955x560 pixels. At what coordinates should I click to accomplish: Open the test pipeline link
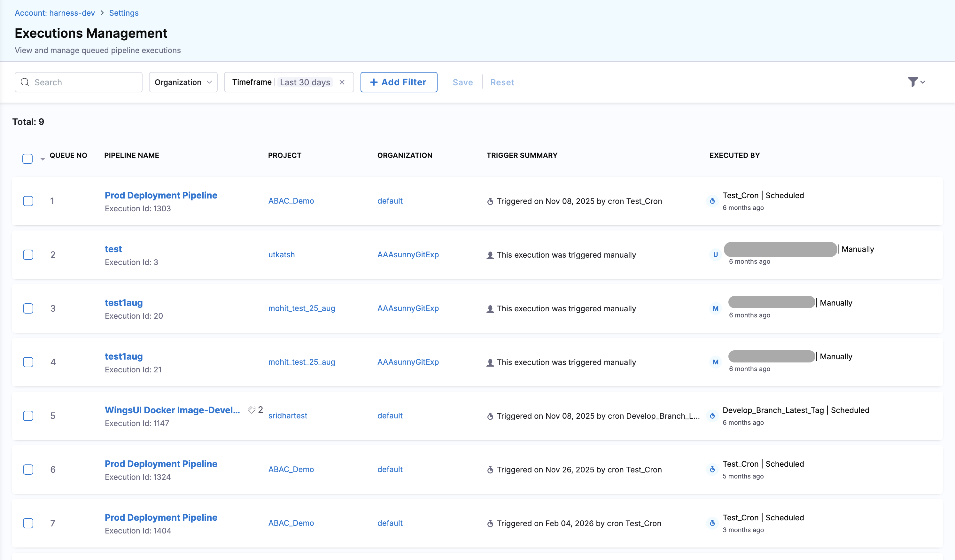click(x=113, y=249)
